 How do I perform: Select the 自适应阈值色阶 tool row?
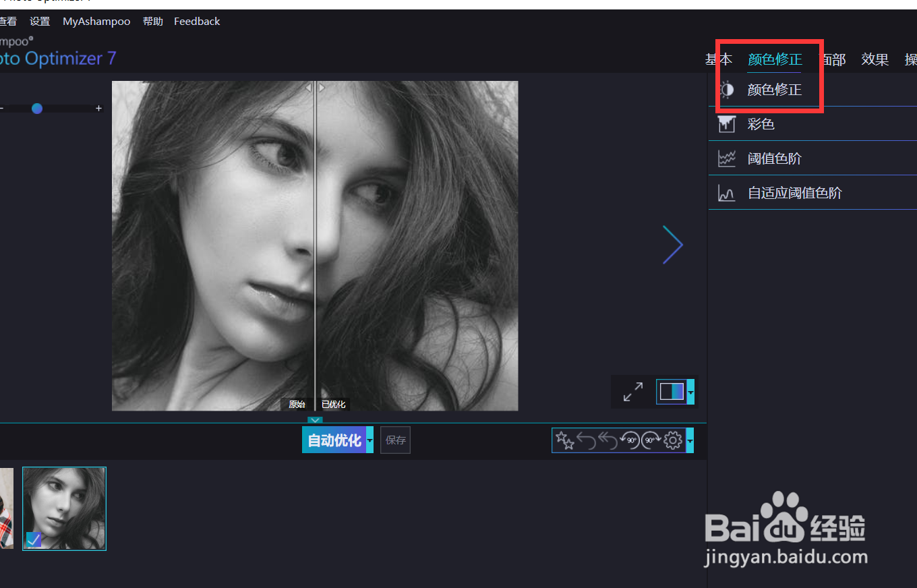(812, 193)
